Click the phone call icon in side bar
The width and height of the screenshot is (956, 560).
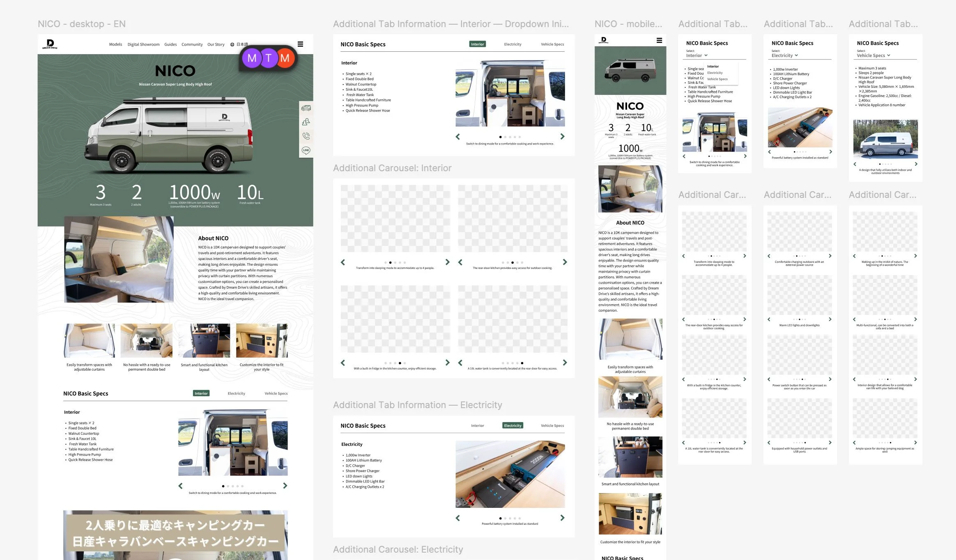[306, 136]
